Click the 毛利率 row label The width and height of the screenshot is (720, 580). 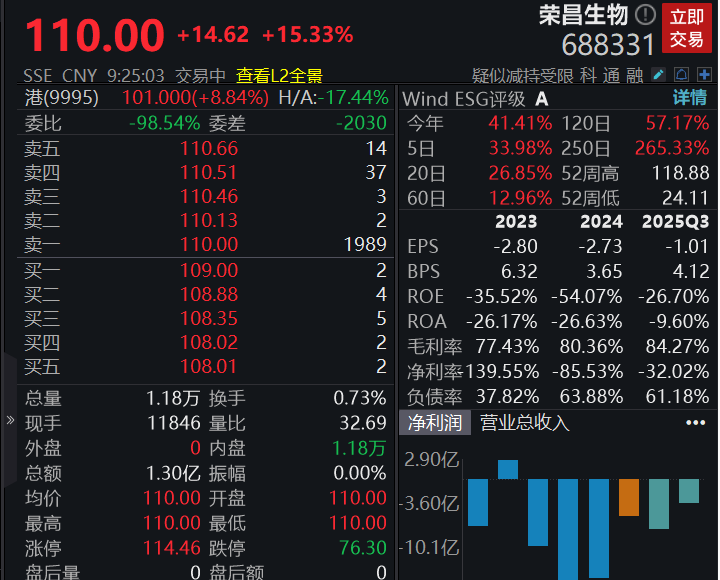click(435, 347)
